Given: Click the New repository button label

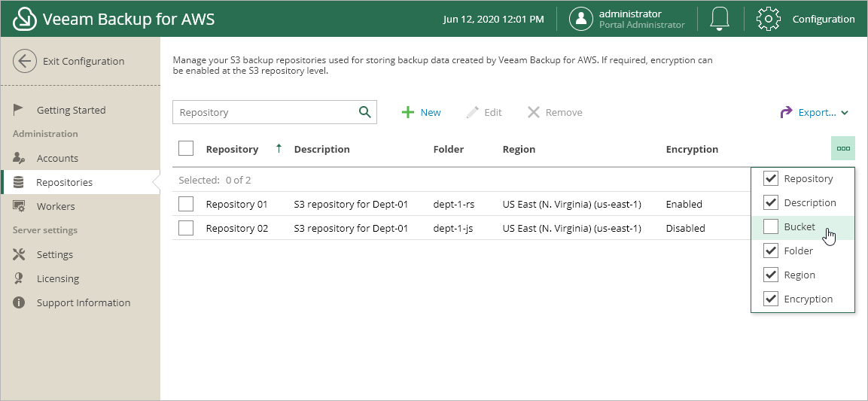Looking at the screenshot, I should [x=431, y=112].
